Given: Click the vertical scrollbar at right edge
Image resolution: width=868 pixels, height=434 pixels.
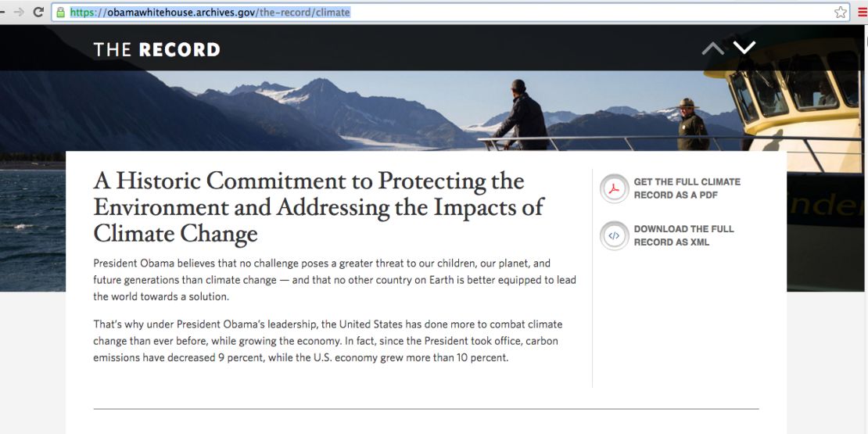Looking at the screenshot, I should tap(865, 230).
